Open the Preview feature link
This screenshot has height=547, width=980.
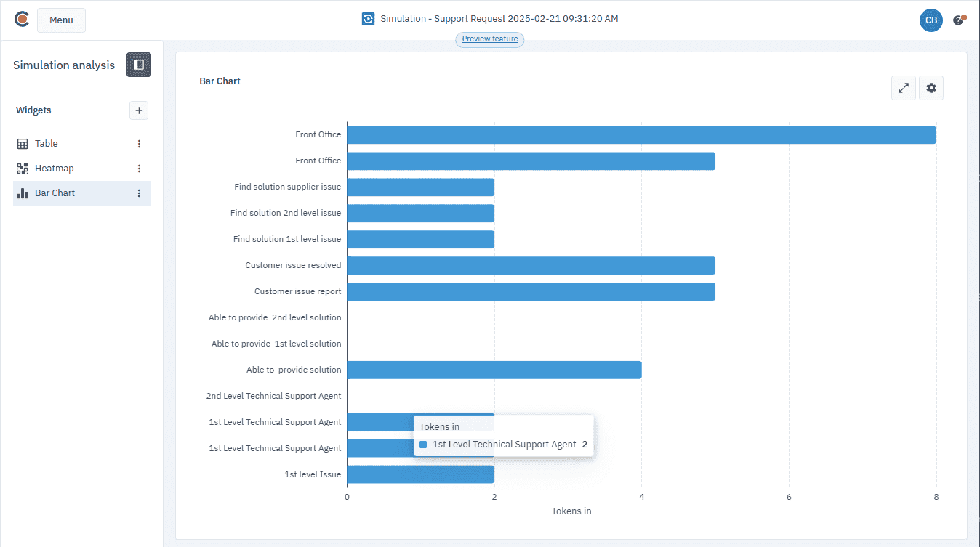click(490, 39)
